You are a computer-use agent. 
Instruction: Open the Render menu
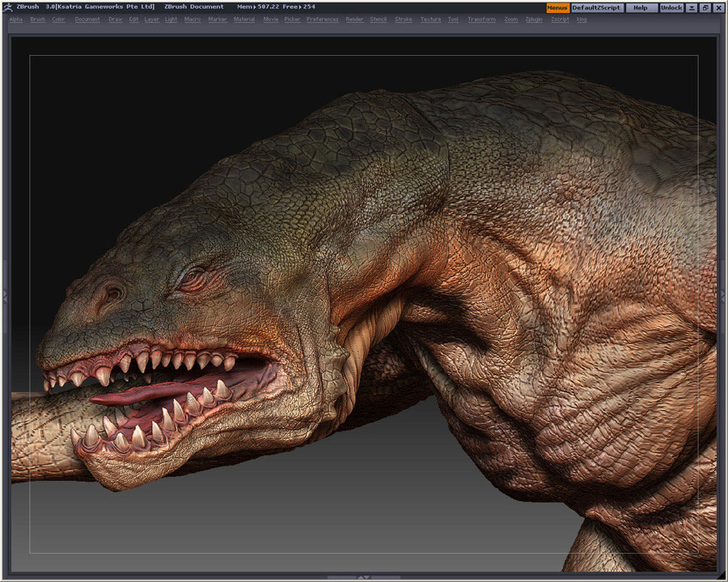click(x=355, y=19)
